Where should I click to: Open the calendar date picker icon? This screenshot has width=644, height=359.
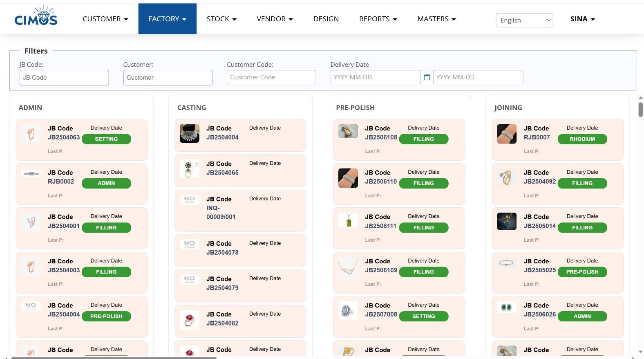[x=427, y=77]
